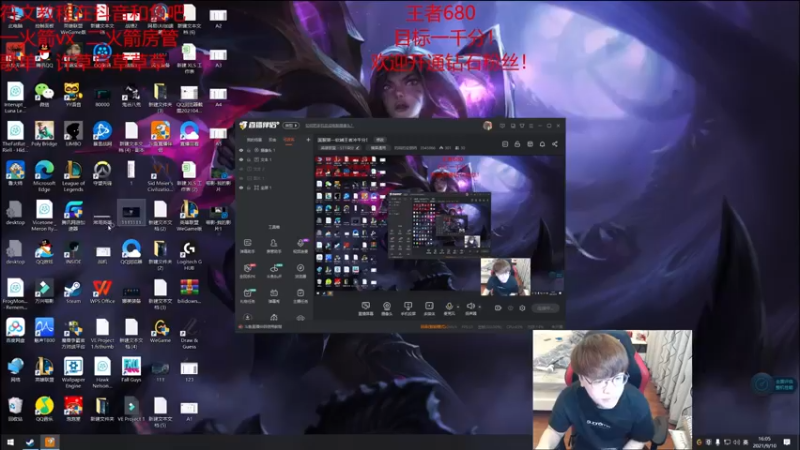Open toolbox tool with purple badge

pyautogui.click(x=301, y=245)
